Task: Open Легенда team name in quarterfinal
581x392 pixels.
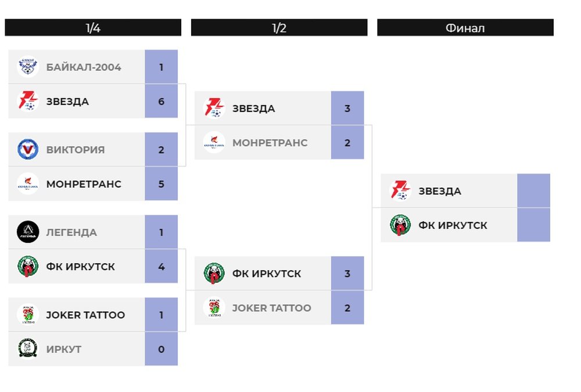Action: coord(71,232)
